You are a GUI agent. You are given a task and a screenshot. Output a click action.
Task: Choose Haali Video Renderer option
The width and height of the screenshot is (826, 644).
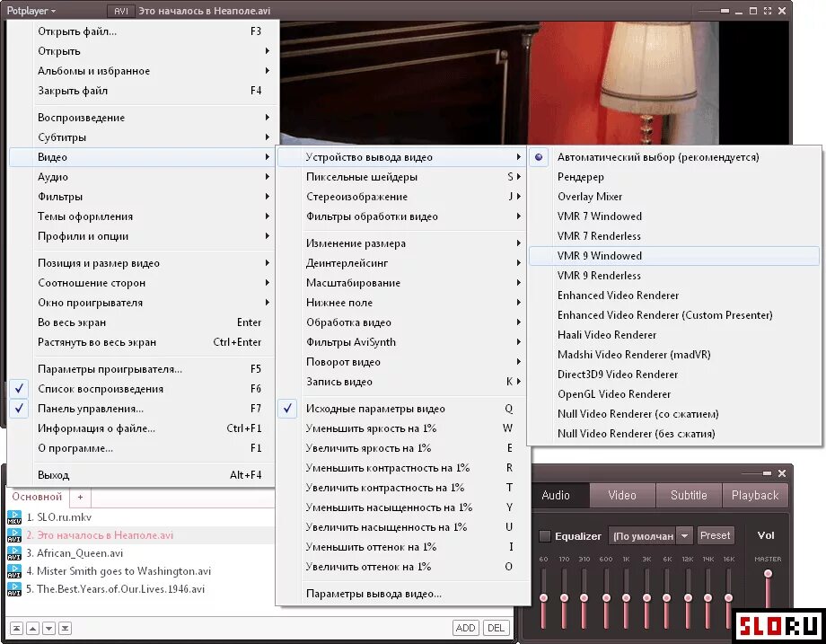[x=674, y=335]
